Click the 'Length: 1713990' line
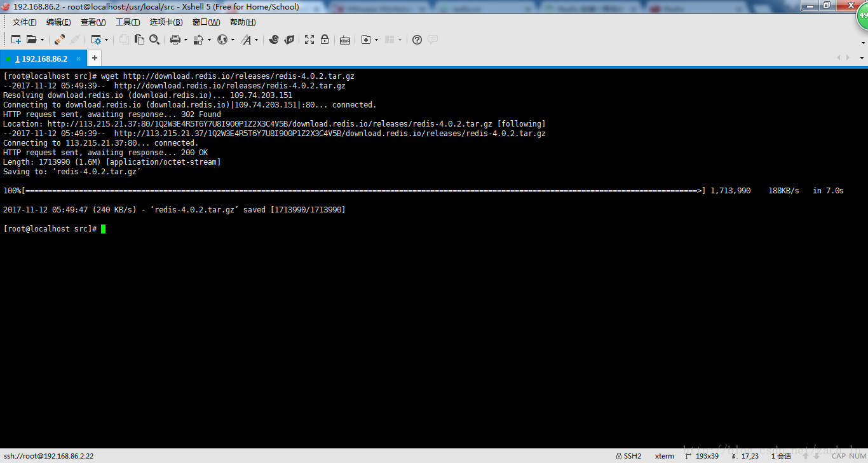868x463 pixels. pyautogui.click(x=112, y=162)
